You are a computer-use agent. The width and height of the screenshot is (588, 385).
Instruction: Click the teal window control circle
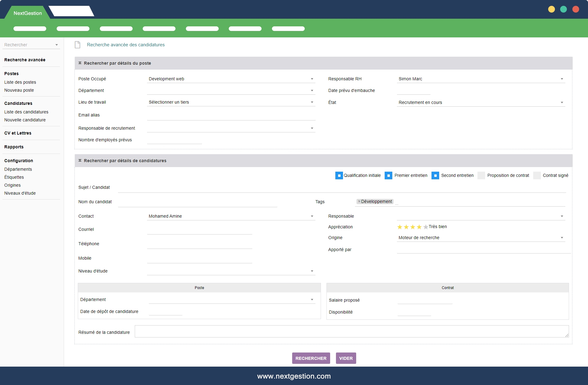[563, 9]
